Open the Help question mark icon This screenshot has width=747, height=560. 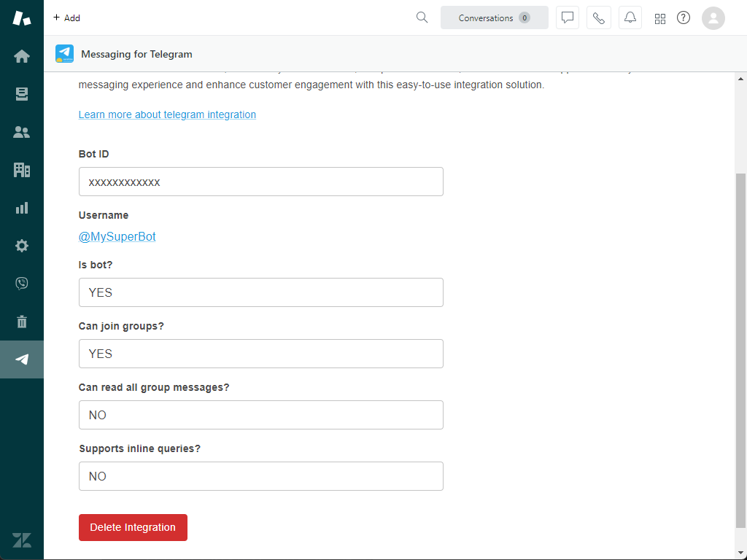(684, 18)
